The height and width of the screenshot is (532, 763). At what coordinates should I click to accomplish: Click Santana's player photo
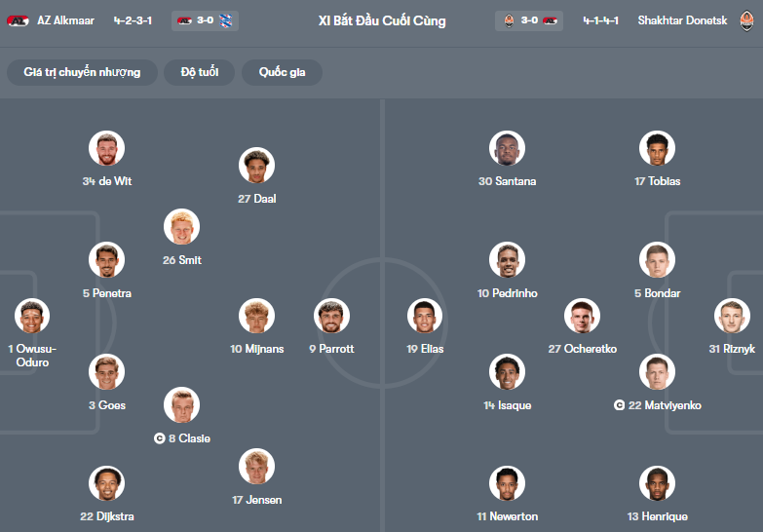click(x=507, y=149)
